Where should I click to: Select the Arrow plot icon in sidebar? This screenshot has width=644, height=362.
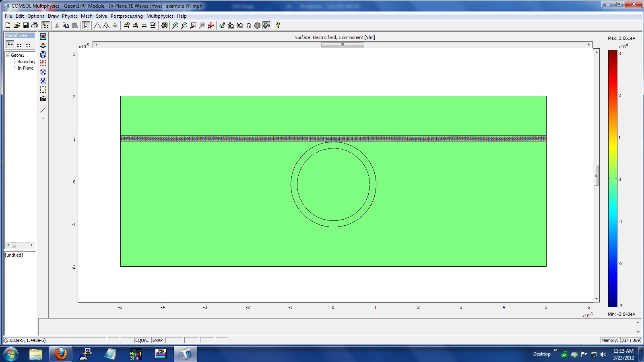(43, 72)
